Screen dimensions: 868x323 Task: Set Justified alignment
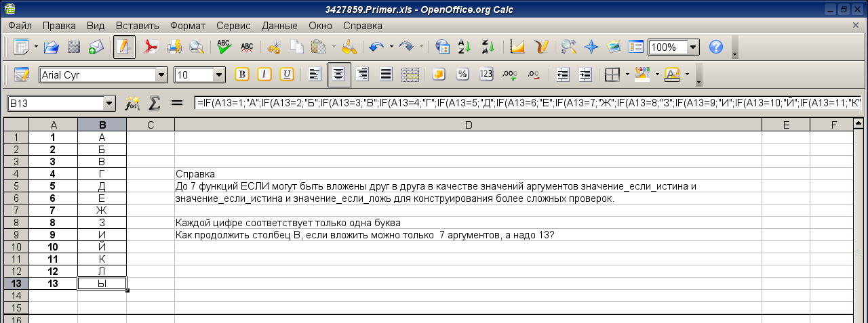[386, 74]
